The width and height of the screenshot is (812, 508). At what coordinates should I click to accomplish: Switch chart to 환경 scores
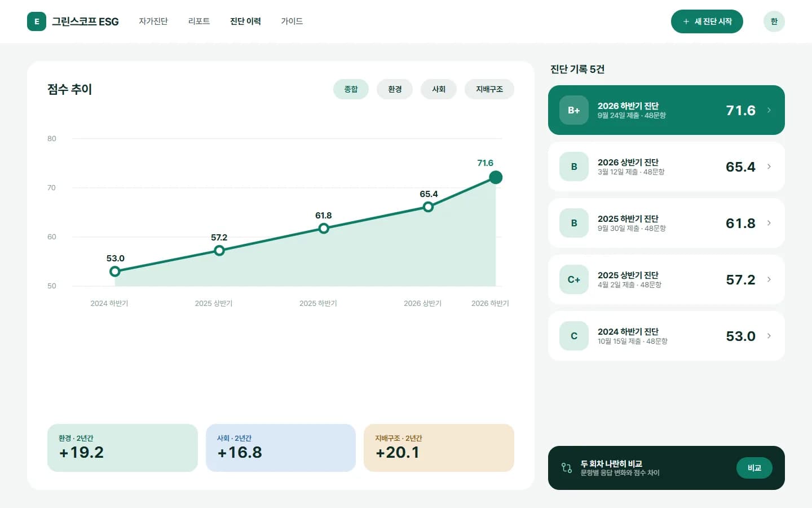395,89
